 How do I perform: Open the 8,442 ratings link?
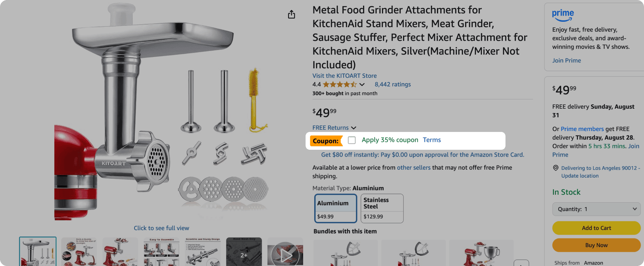click(392, 84)
